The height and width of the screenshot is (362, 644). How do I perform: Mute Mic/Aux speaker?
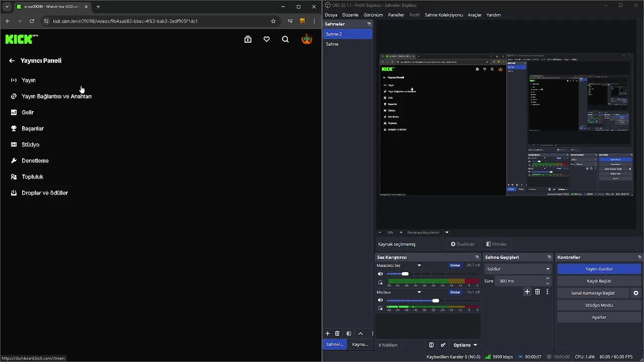[x=380, y=300]
